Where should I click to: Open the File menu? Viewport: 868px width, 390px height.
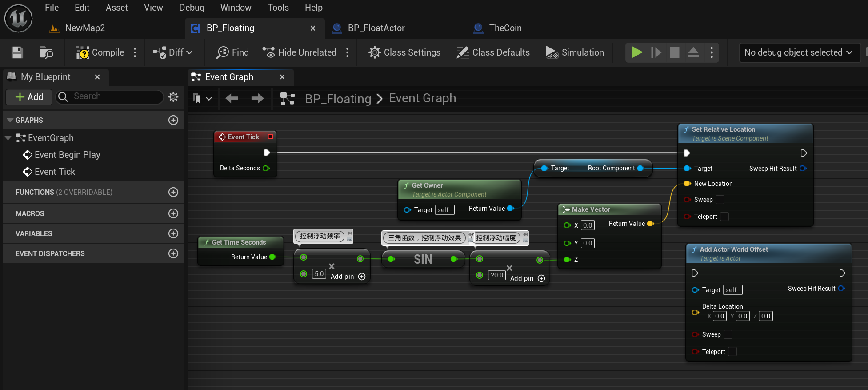coord(52,8)
